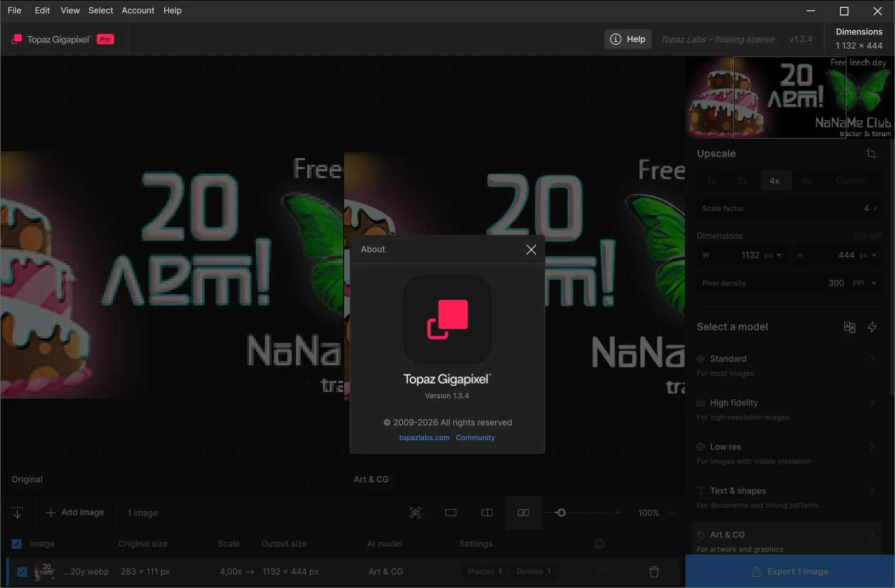Delete the 20y.webp image with trash icon
Viewport: 895px width, 588px height.
(654, 572)
